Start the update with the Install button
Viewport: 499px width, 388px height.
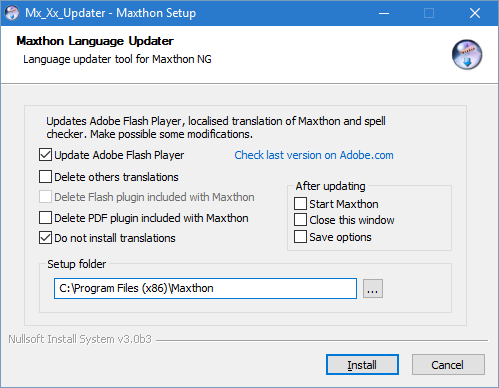click(x=362, y=365)
